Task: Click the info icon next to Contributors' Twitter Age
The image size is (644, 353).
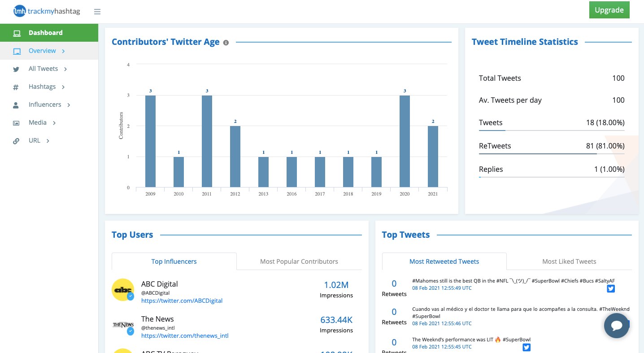Action: click(x=226, y=43)
